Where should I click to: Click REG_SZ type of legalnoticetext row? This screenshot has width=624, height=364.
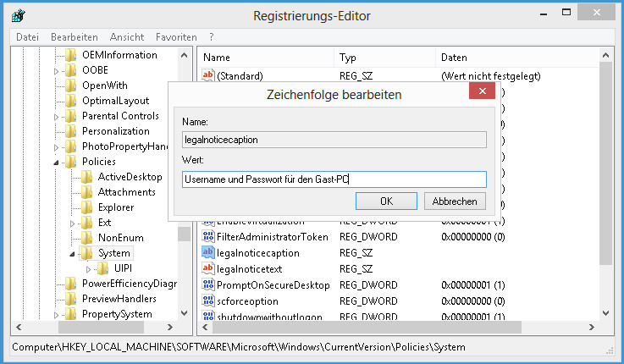(356, 269)
